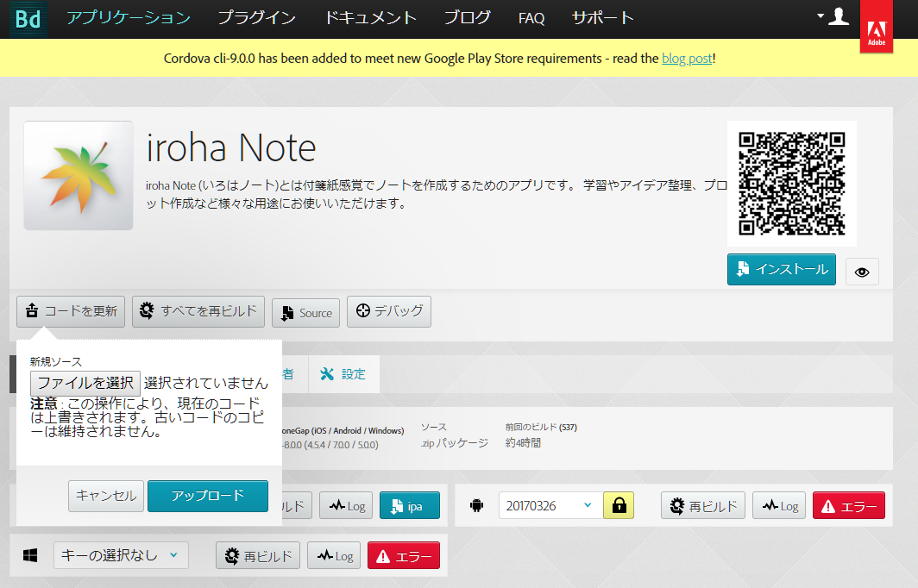Click the Adobe logo in the corner
This screenshot has width=918, height=588.
click(x=876, y=30)
